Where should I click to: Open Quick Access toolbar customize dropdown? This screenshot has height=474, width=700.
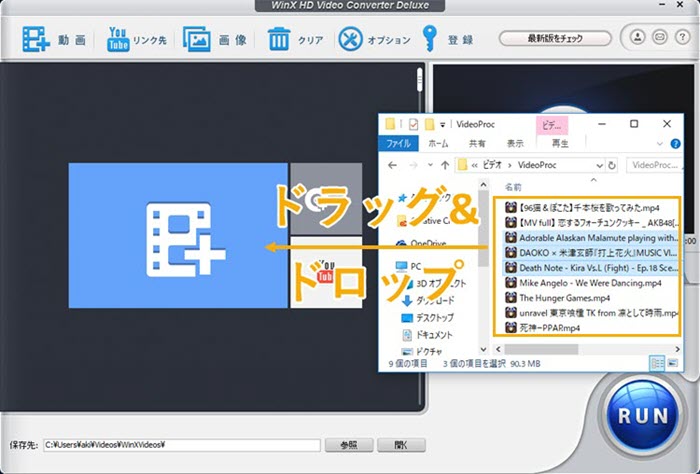(443, 125)
